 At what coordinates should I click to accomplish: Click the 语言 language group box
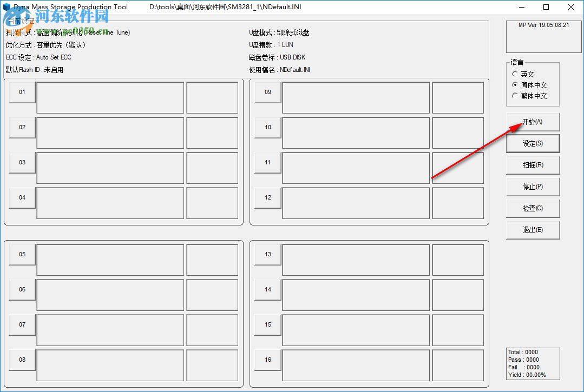[x=533, y=84]
